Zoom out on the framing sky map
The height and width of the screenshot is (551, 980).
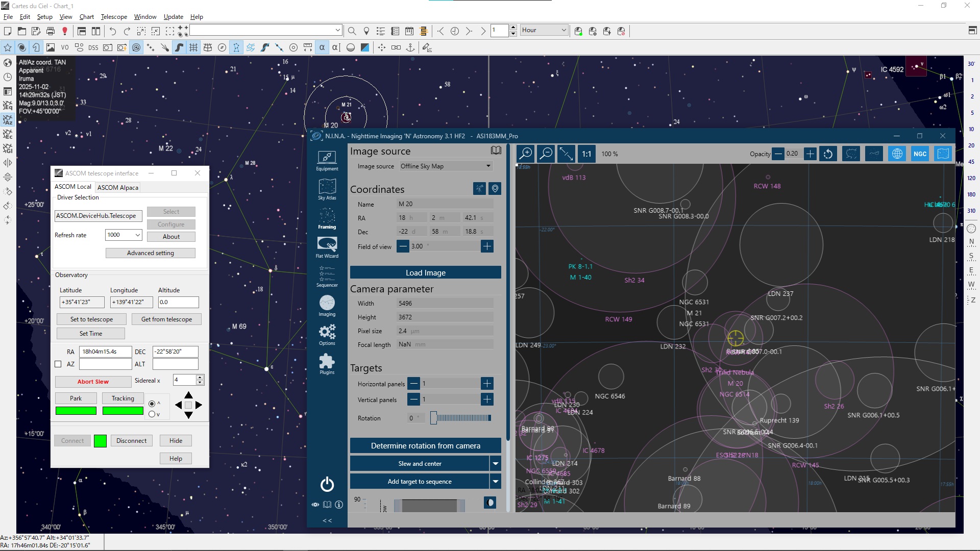(546, 154)
